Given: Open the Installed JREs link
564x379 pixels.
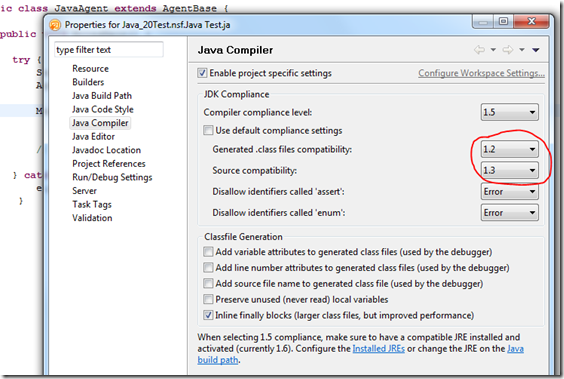Looking at the screenshot, I should [x=378, y=349].
